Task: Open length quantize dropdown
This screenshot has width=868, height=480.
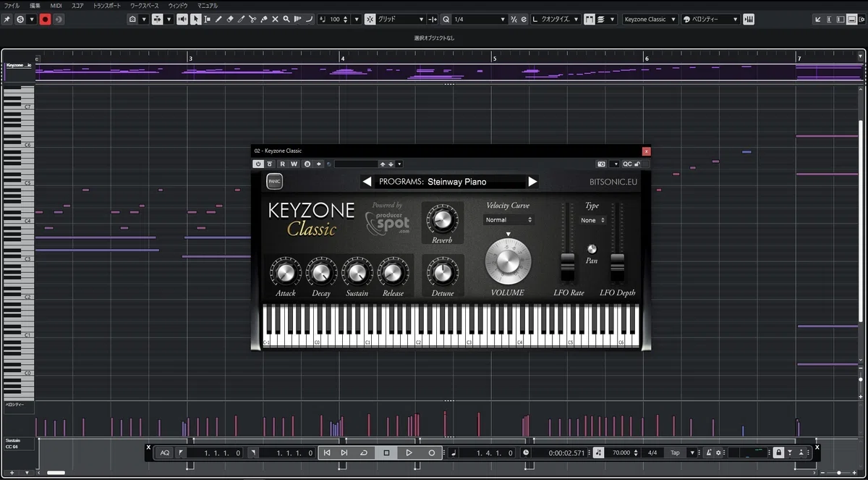Action: 556,19
